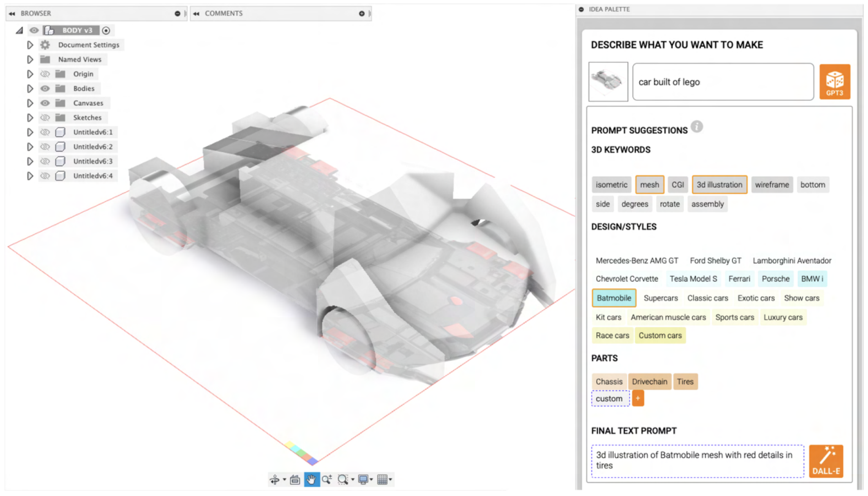Click the Comments panel add dot

(362, 13)
